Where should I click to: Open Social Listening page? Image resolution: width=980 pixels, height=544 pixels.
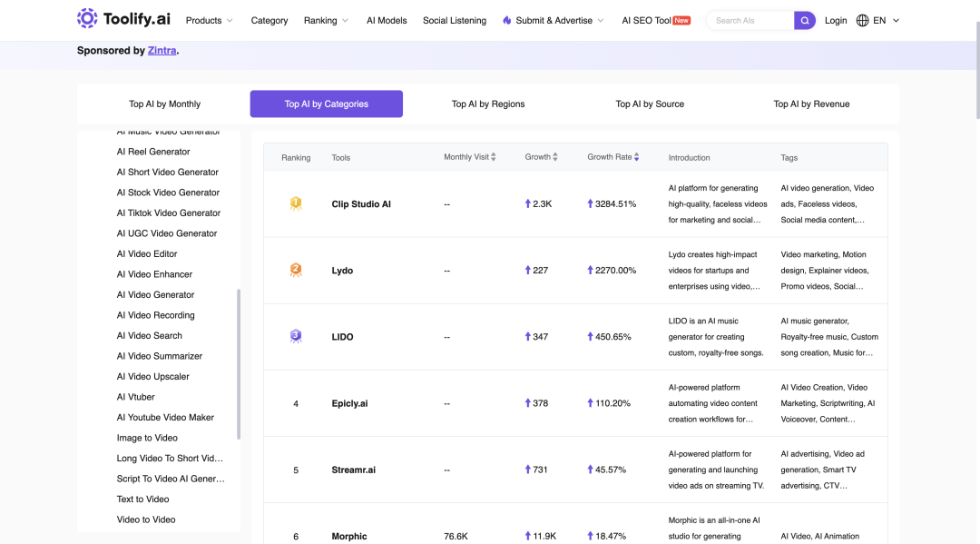[x=455, y=21]
